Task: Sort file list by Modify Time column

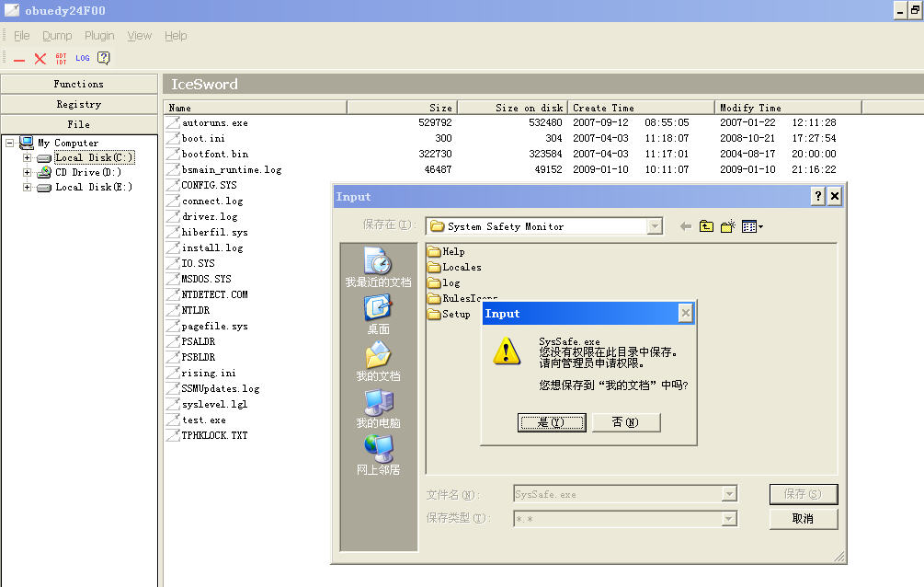Action: tap(787, 108)
